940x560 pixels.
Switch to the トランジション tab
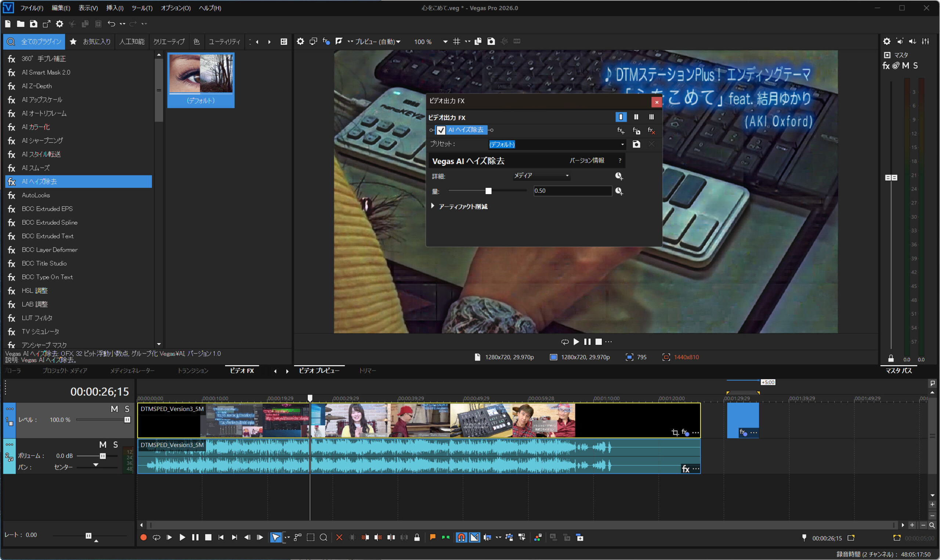[193, 371]
